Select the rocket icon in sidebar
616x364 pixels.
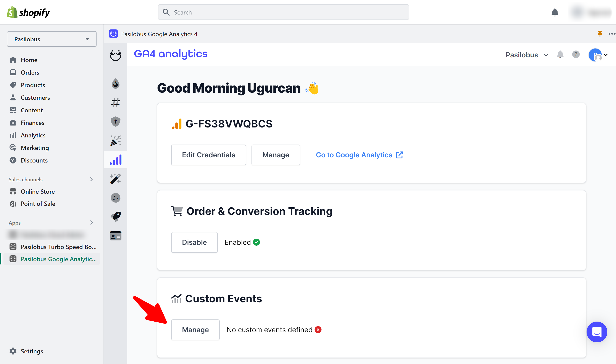tap(115, 217)
